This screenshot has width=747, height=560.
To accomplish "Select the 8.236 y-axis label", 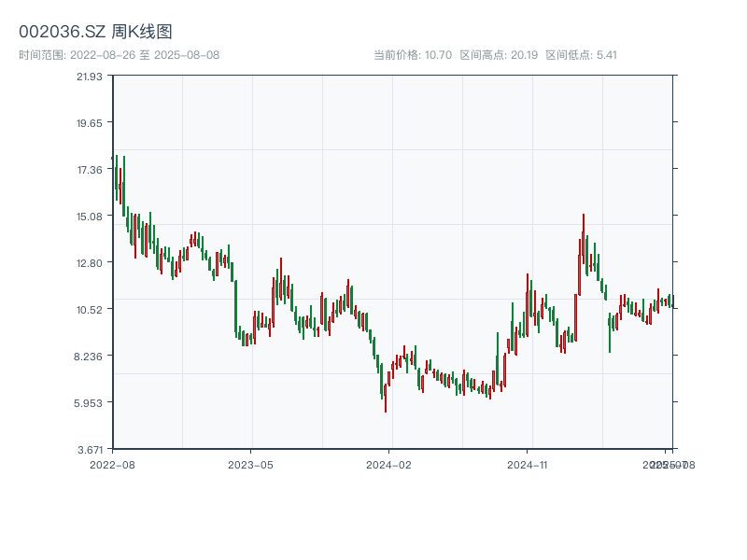I will pyautogui.click(x=88, y=357).
